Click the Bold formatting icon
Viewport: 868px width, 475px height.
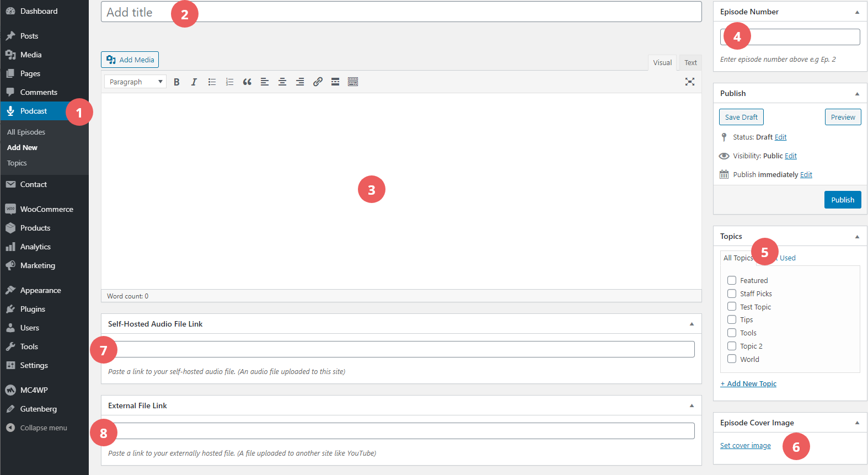pyautogui.click(x=176, y=82)
